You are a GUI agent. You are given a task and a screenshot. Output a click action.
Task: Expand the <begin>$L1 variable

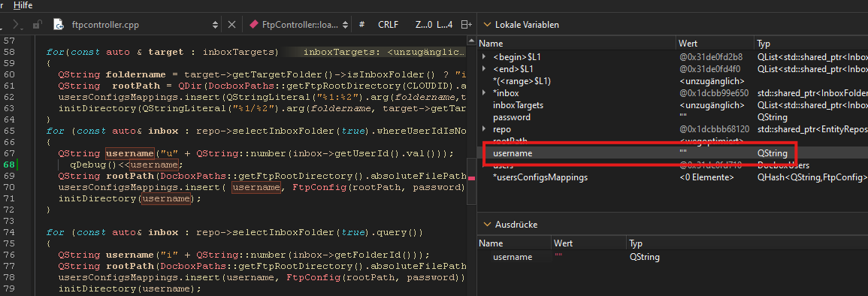pos(485,56)
